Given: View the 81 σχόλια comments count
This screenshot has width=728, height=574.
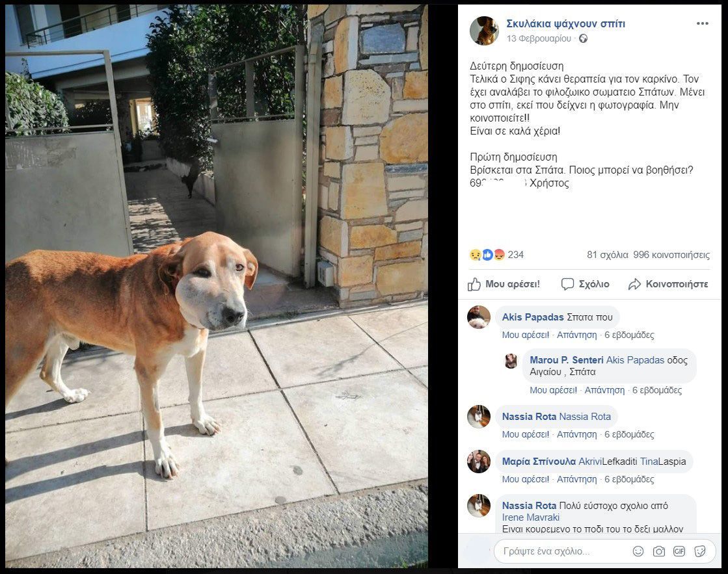Looking at the screenshot, I should tap(607, 255).
